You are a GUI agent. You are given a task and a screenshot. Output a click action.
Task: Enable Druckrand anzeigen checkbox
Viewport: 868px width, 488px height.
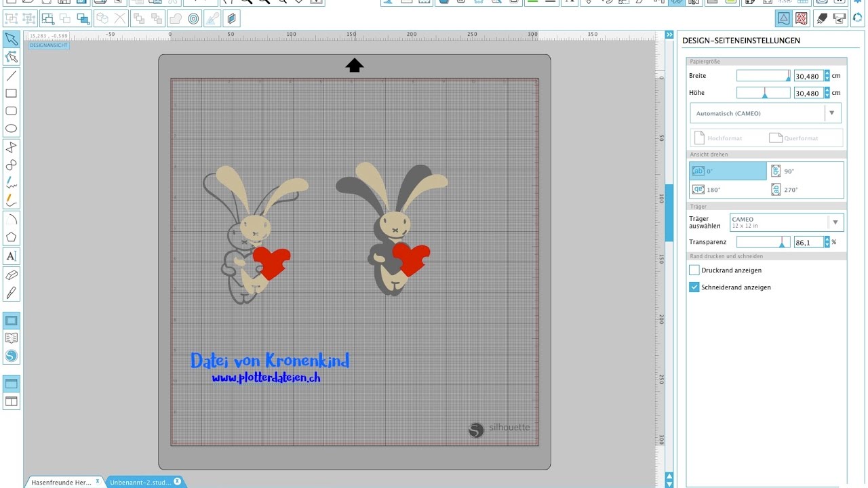click(x=694, y=270)
